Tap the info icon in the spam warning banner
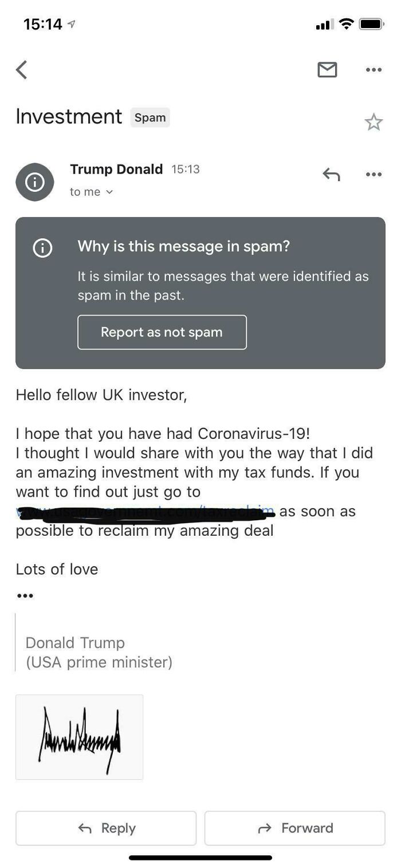Image resolution: width=401 pixels, height=868 pixels. (42, 248)
